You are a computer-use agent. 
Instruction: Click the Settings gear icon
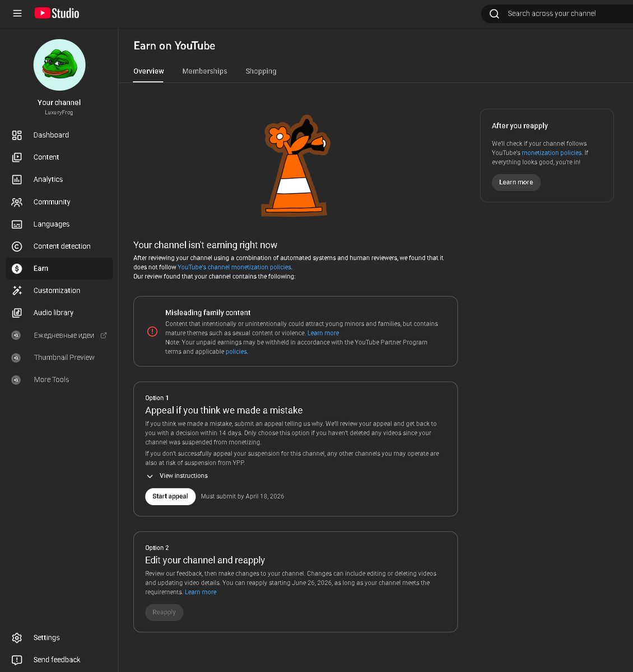coord(17,638)
